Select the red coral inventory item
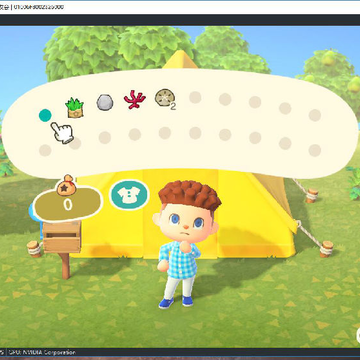This screenshot has width=360, height=360. coord(135,99)
